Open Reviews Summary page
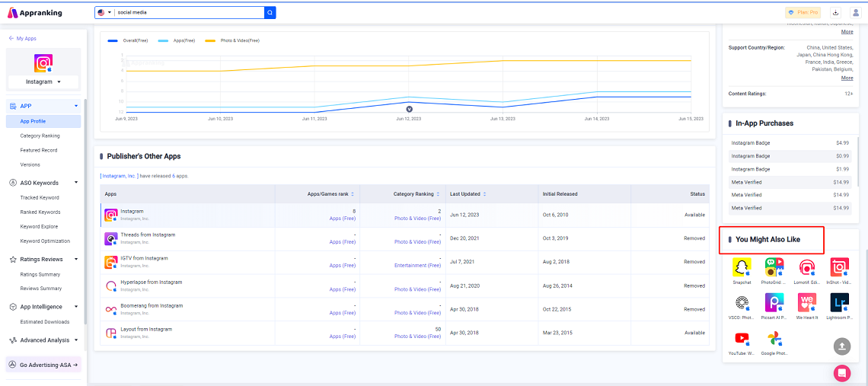Screen dimensions: 868x386 coord(40,288)
